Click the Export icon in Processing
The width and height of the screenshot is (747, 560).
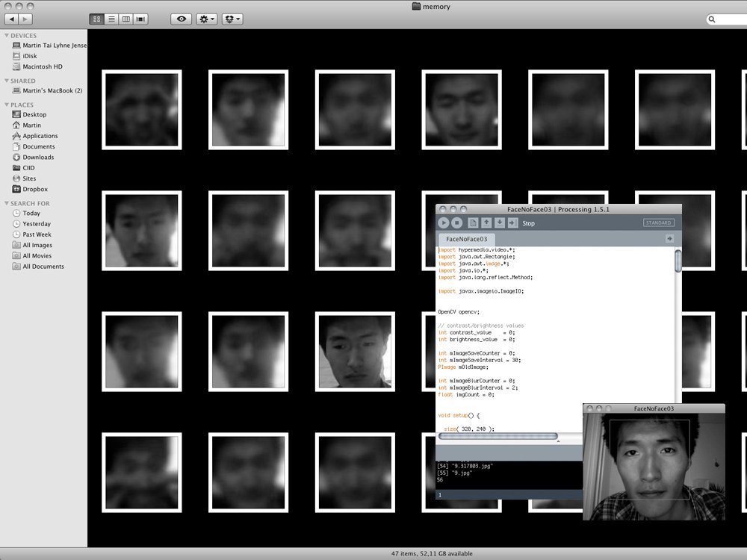coord(512,223)
